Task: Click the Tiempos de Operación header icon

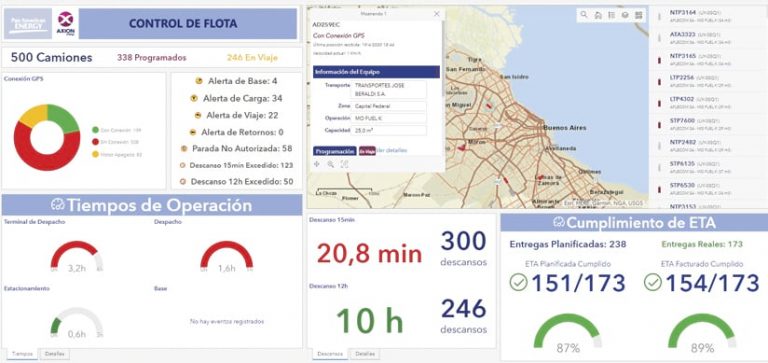Action: click(x=58, y=205)
